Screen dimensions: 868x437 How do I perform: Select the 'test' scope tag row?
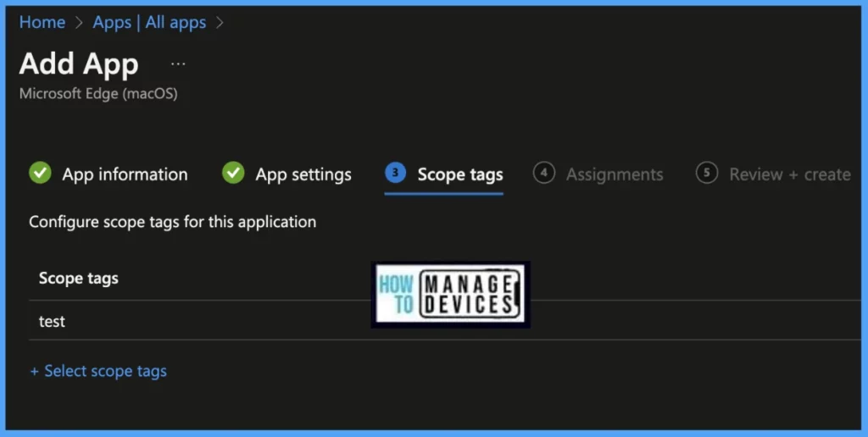tap(444, 321)
